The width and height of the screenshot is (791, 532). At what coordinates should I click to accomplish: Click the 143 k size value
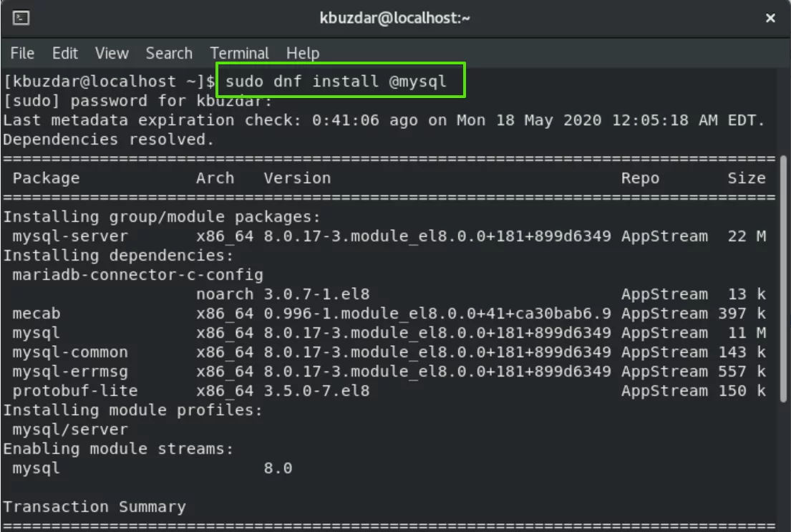click(742, 352)
